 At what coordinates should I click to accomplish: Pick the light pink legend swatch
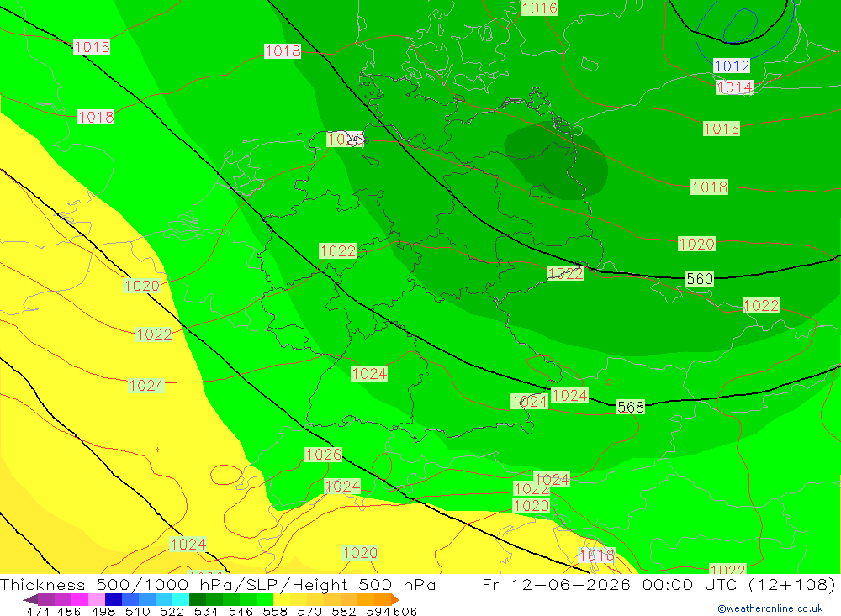tap(97, 599)
